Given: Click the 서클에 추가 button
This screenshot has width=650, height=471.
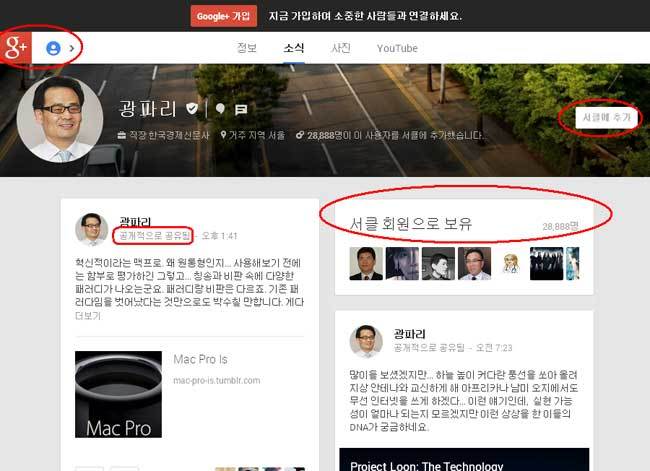Looking at the screenshot, I should (x=606, y=117).
